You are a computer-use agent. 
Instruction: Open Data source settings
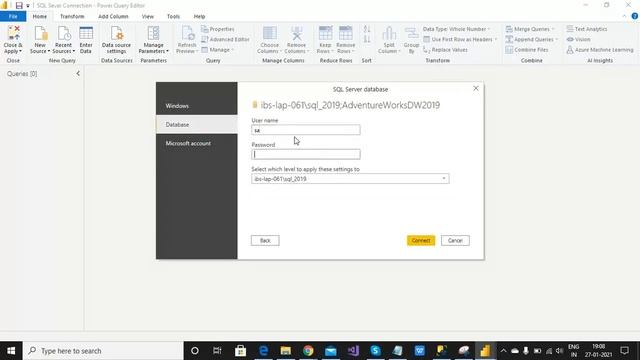(x=116, y=39)
